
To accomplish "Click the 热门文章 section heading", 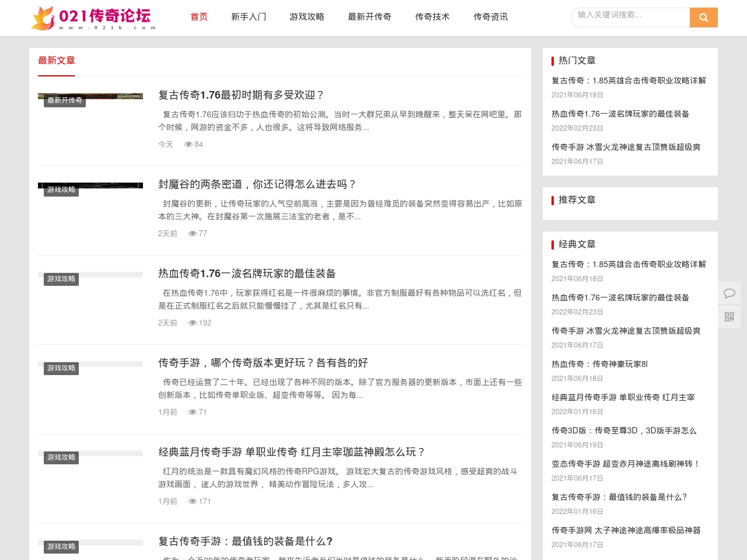I will 577,61.
